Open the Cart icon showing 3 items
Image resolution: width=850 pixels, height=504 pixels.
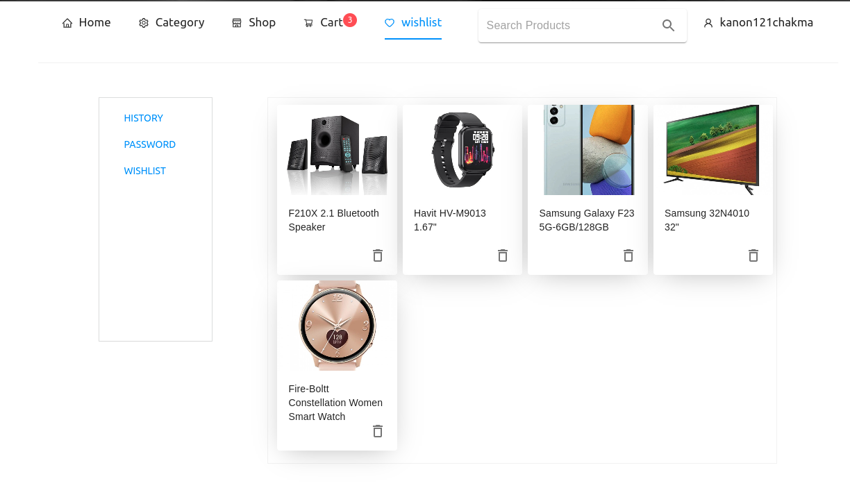[308, 22]
